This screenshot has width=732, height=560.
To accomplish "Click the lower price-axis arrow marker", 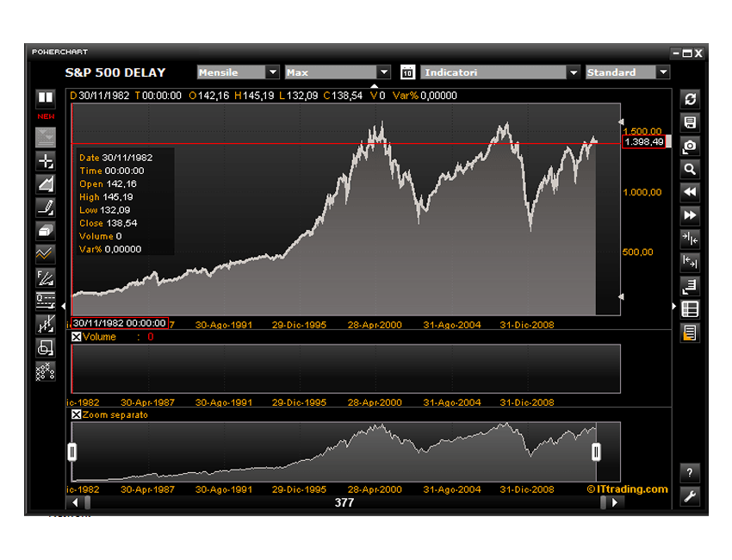I will pyautogui.click(x=622, y=296).
